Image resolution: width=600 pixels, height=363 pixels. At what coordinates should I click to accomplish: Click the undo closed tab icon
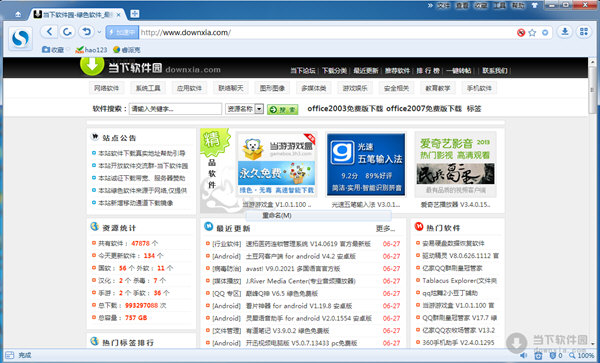[x=87, y=32]
